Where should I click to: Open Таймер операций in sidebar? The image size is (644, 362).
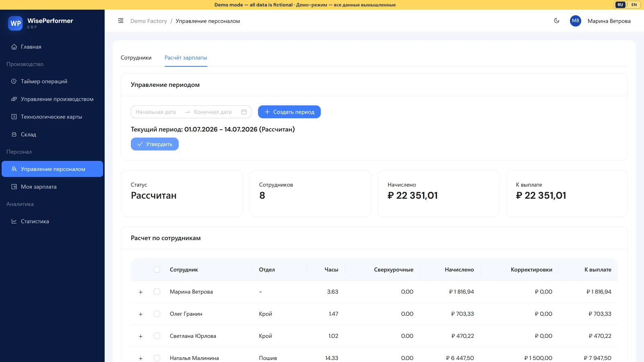[52, 81]
